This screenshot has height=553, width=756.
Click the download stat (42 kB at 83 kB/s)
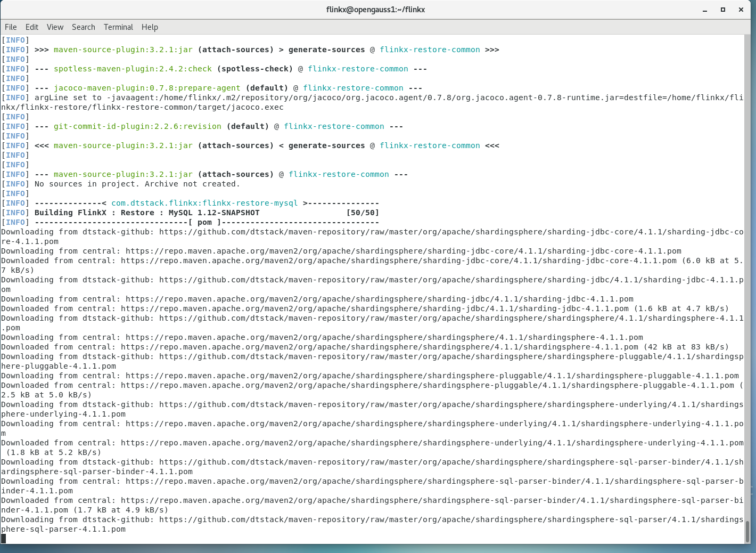[686, 347]
